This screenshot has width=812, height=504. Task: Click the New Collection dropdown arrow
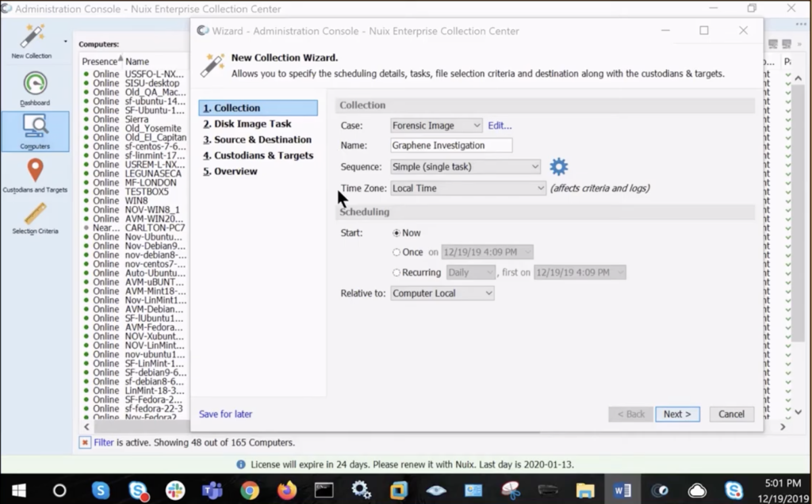click(65, 41)
